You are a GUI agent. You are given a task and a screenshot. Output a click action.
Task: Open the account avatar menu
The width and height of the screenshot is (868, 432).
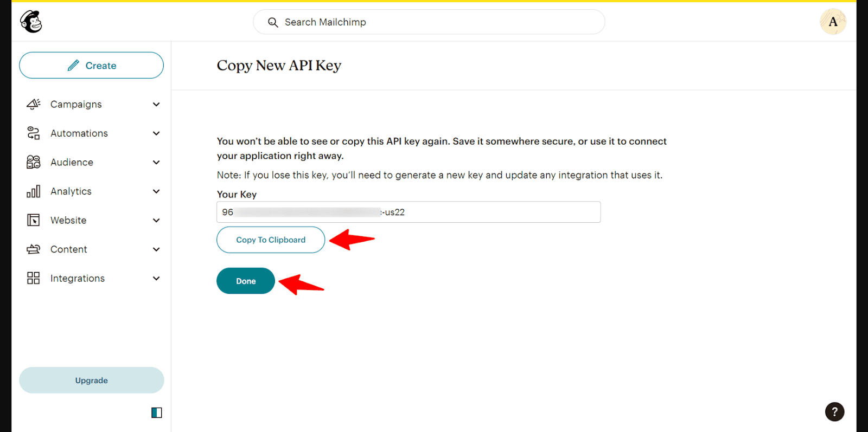(833, 22)
